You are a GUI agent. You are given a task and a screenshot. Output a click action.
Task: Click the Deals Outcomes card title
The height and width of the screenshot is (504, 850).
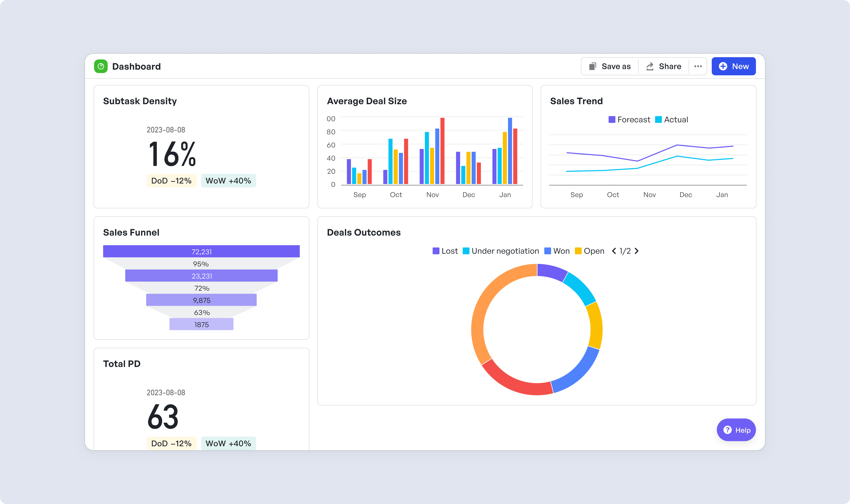click(x=364, y=233)
